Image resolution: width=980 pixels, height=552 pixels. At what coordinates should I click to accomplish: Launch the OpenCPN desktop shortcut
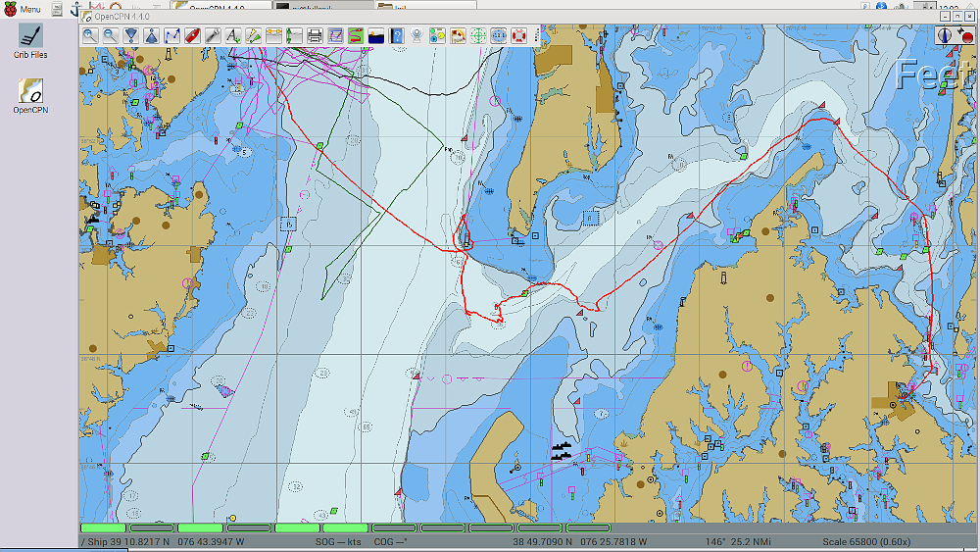30,96
